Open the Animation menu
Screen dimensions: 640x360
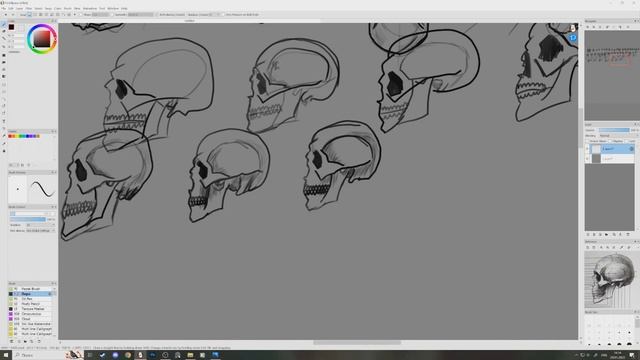point(90,8)
